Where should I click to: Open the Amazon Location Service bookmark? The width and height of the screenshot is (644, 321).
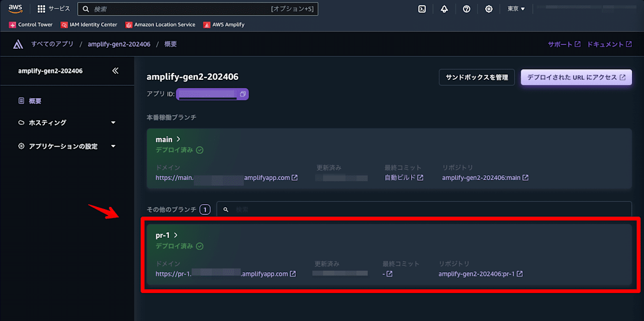(160, 25)
